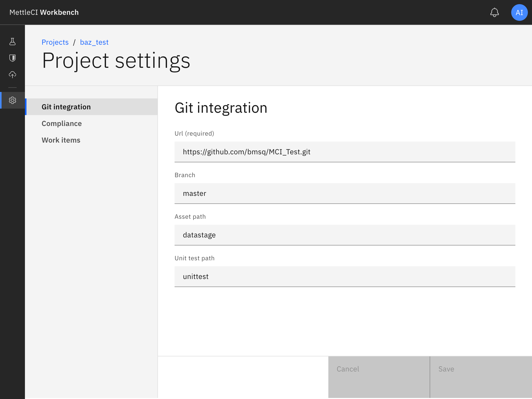
Task: Click the Unit test path field showing unittest
Action: (345, 276)
